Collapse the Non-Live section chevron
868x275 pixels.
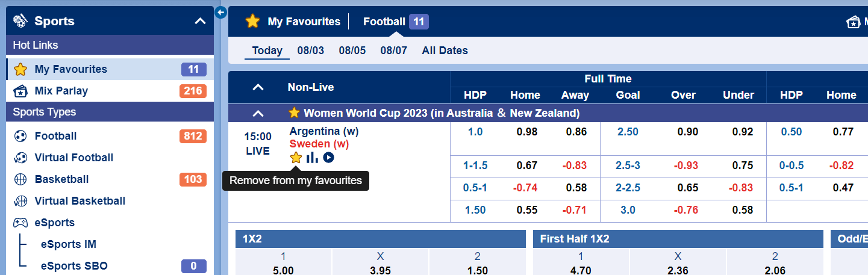tap(258, 87)
